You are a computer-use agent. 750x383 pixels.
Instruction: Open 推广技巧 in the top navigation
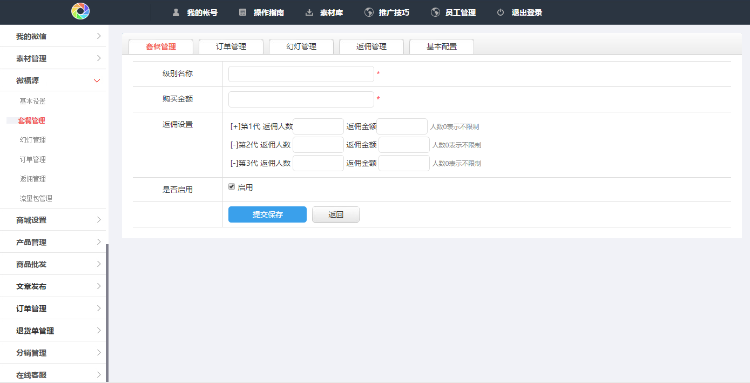pos(394,12)
